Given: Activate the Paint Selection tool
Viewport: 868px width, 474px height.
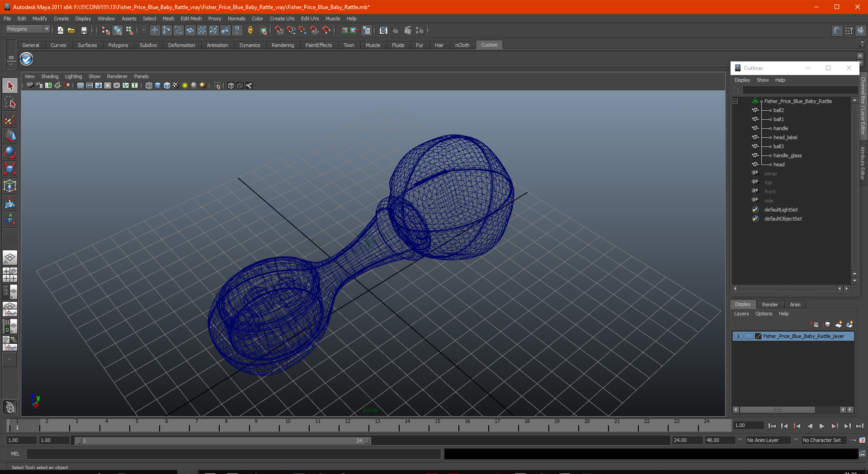Looking at the screenshot, I should pyautogui.click(x=10, y=119).
